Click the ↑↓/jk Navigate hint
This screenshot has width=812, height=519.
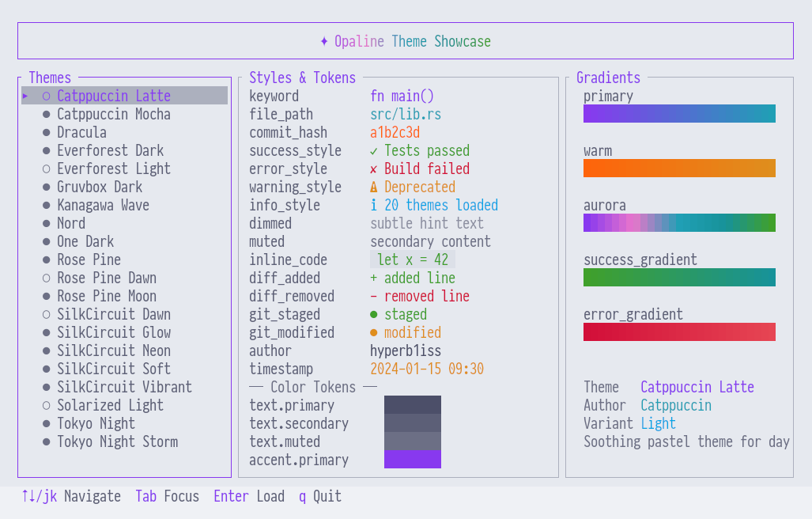tap(71, 496)
